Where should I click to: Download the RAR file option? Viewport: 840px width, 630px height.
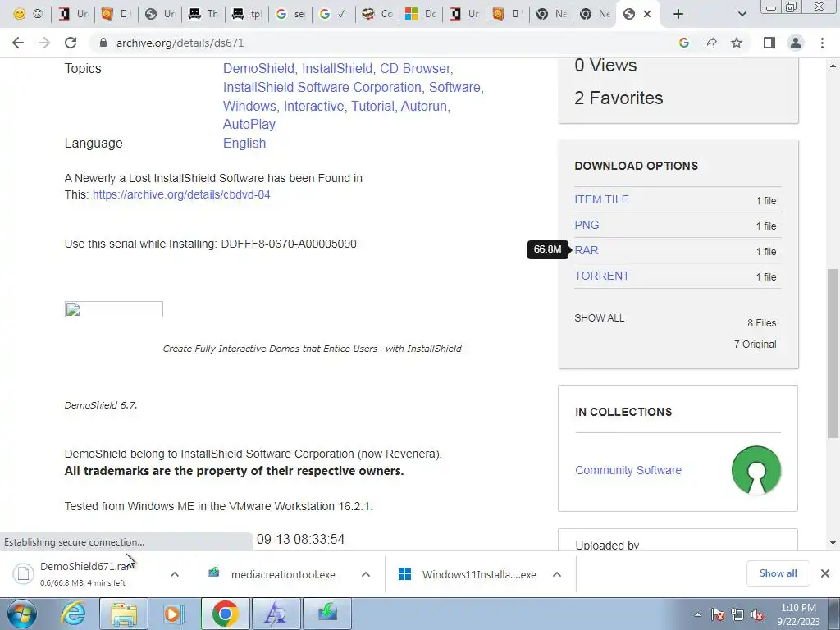pyautogui.click(x=587, y=250)
